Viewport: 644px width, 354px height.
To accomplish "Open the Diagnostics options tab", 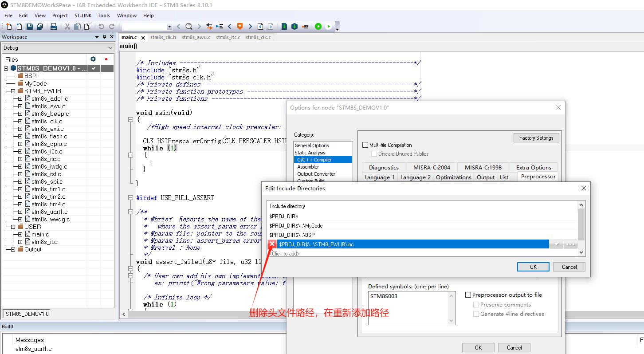I will (384, 167).
